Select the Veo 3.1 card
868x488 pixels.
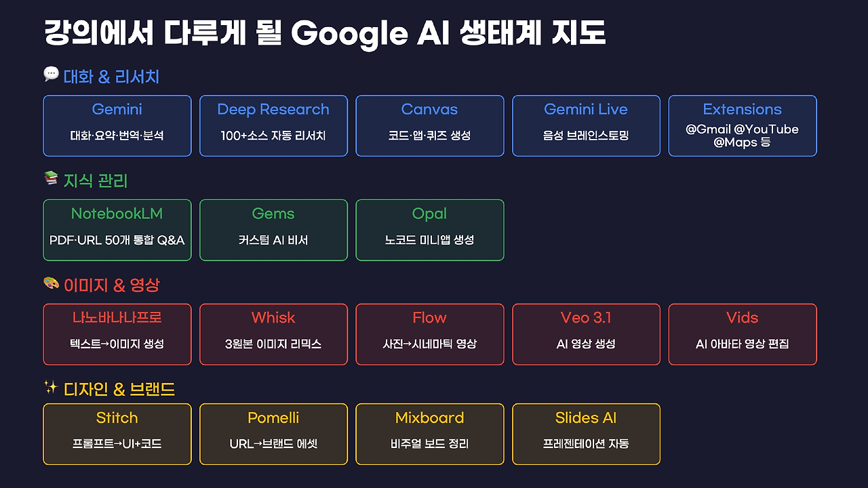[x=586, y=335]
